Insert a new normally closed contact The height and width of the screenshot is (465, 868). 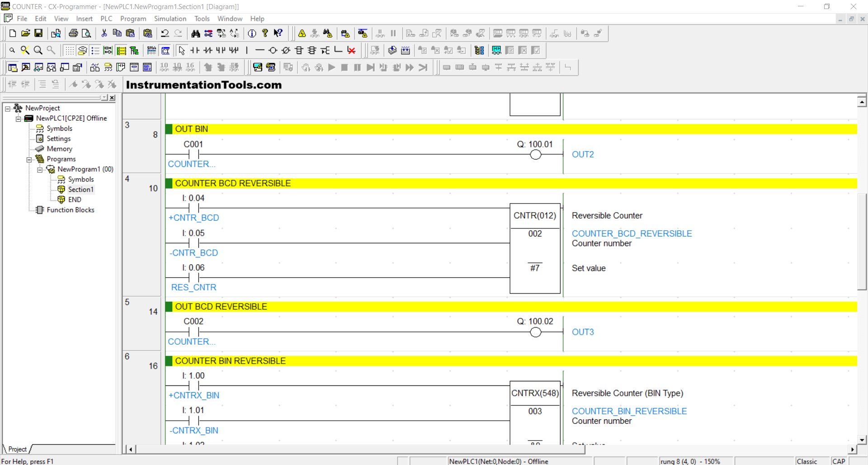click(x=208, y=50)
